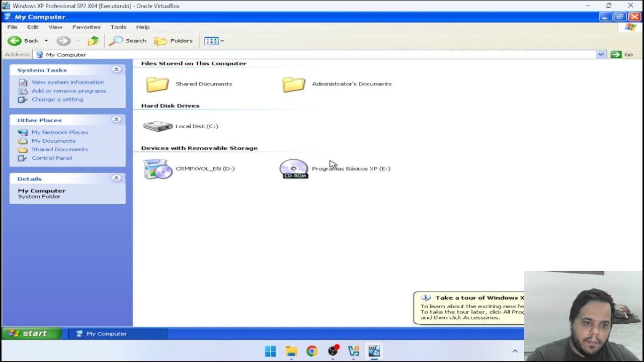Go up one folder level

(93, 41)
